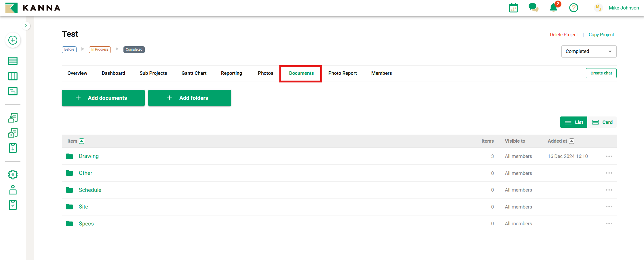644x260 pixels.
Task: Sort by Added at column arrow
Action: tap(572, 141)
